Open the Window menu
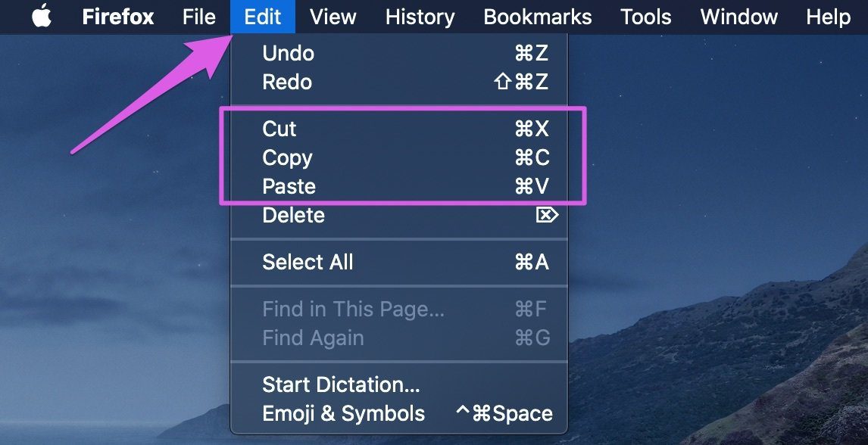The image size is (868, 445). [x=738, y=17]
